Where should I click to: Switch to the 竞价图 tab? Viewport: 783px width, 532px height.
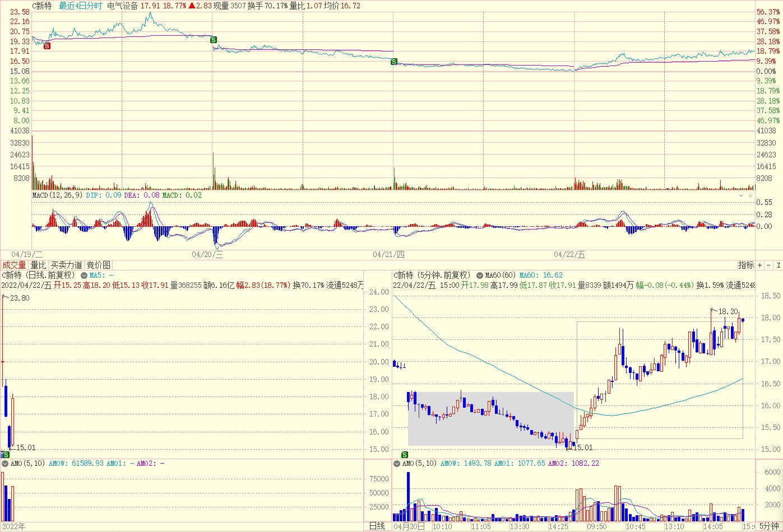[x=99, y=265]
